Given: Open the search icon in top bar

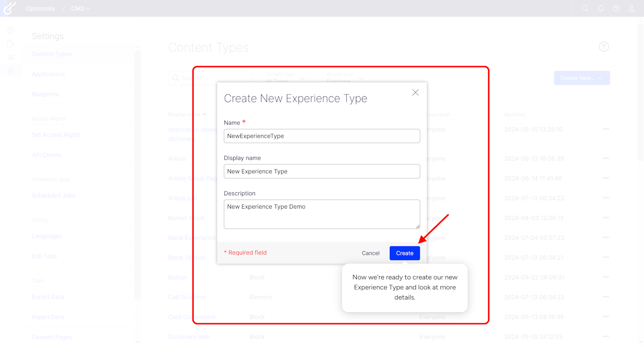Looking at the screenshot, I should click(585, 8).
